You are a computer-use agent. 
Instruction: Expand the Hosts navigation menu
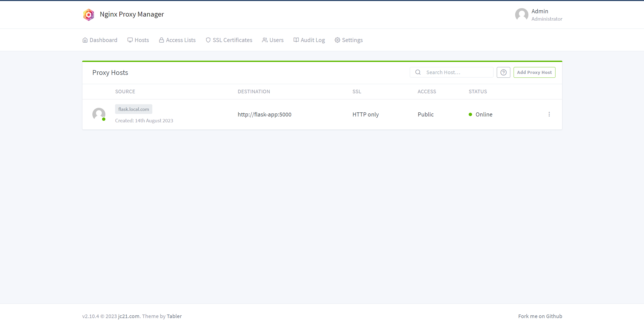pyautogui.click(x=138, y=40)
